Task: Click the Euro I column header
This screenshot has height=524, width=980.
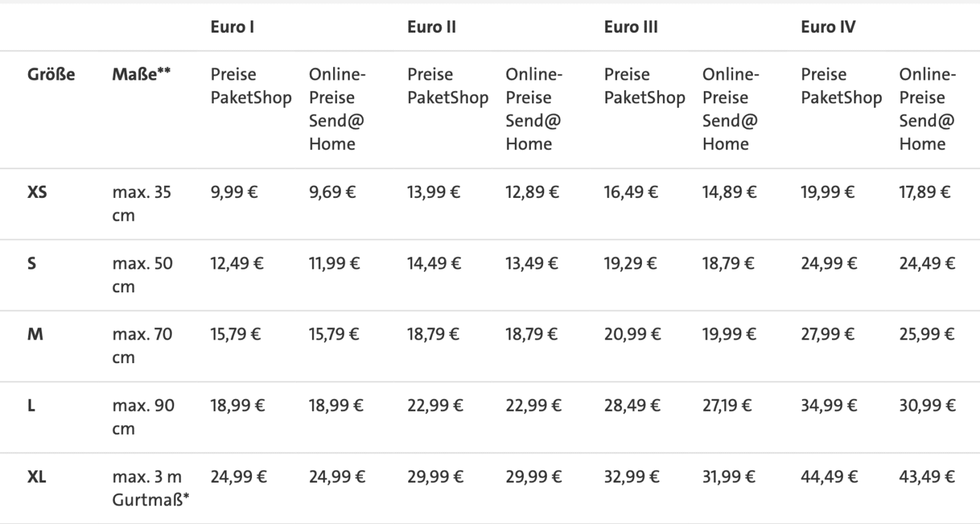Action: [x=232, y=27]
